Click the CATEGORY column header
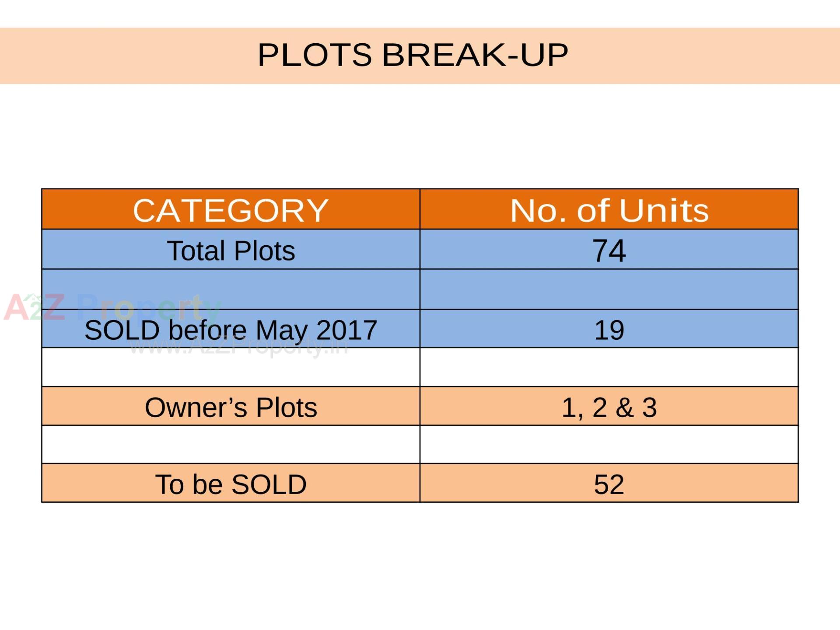The height and width of the screenshot is (630, 840). click(231, 210)
